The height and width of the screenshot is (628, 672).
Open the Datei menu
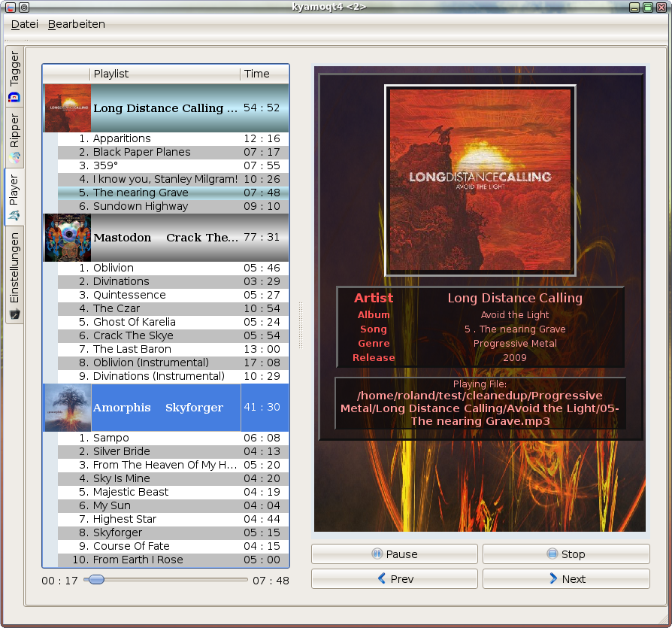[x=24, y=24]
